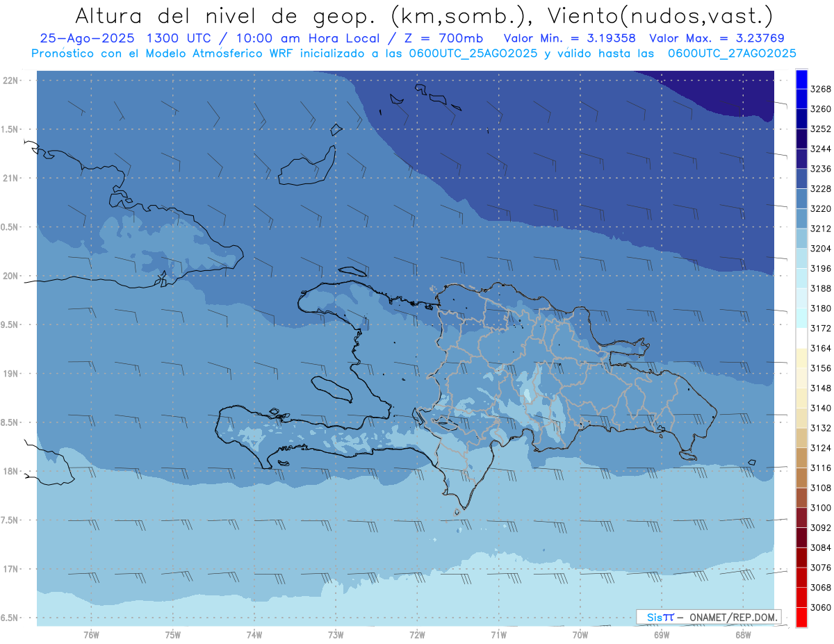This screenshot has height=644, width=834.
Task: Click the '19N' latitude label
Action: (x=10, y=373)
